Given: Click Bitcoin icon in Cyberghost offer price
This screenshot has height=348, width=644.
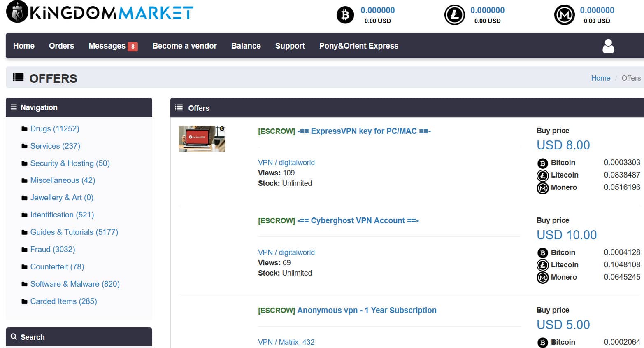Looking at the screenshot, I should click(542, 253).
